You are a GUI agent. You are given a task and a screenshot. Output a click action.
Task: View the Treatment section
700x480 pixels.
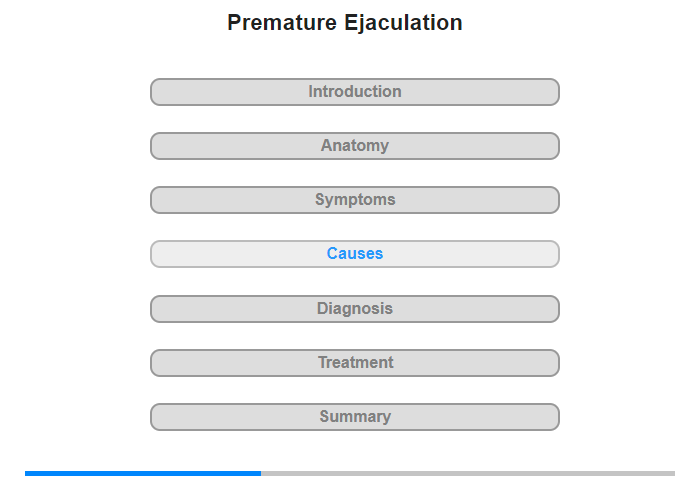(354, 363)
